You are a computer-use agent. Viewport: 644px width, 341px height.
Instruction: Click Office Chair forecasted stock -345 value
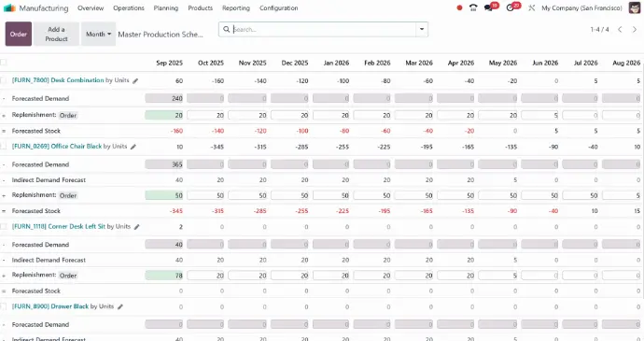176,210
